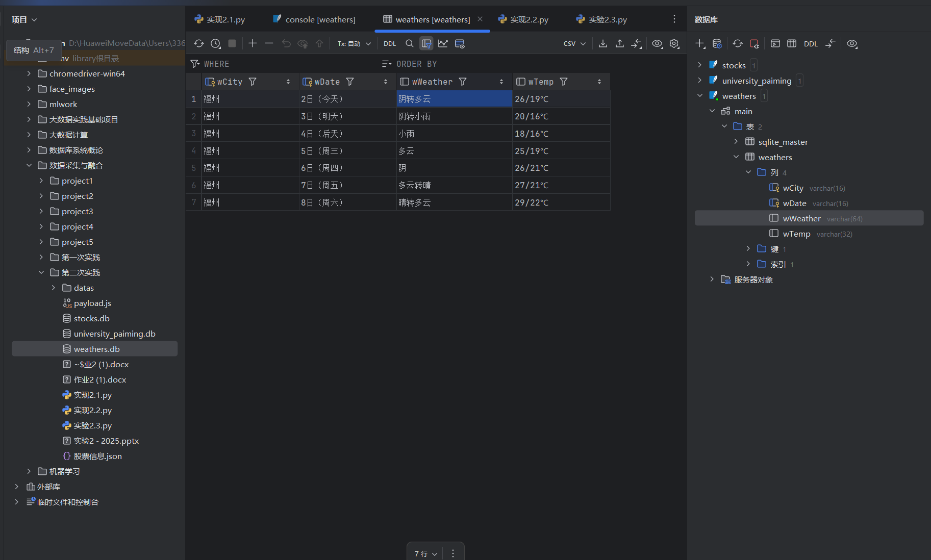Viewport: 931px width, 560px height.
Task: Close the weathers [weathers] tab
Action: (x=480, y=19)
